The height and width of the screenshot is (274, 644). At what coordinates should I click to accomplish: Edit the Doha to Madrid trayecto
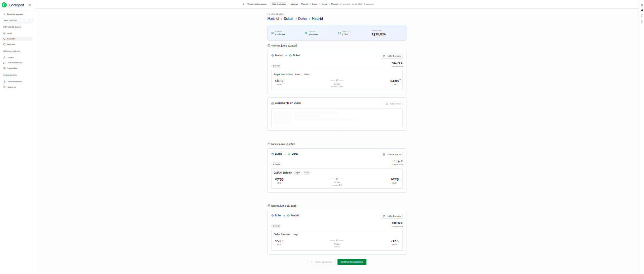392,216
